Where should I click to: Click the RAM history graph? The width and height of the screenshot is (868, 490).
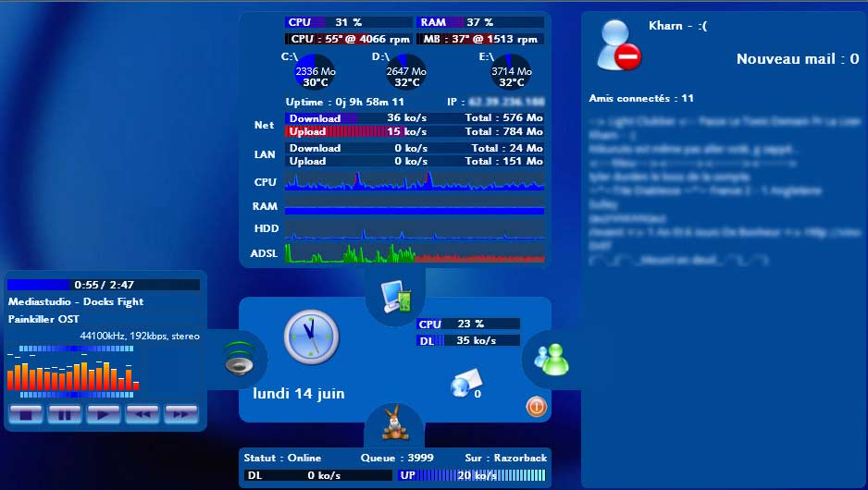point(414,207)
